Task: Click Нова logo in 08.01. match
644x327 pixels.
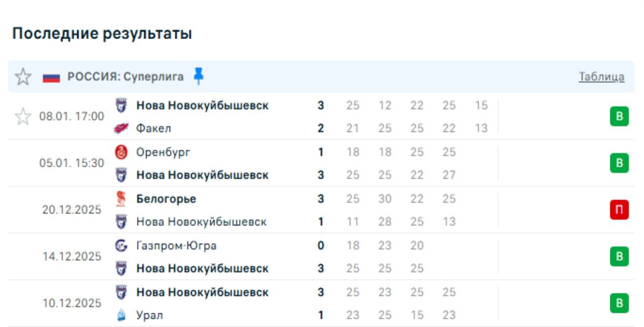Action: (121, 105)
